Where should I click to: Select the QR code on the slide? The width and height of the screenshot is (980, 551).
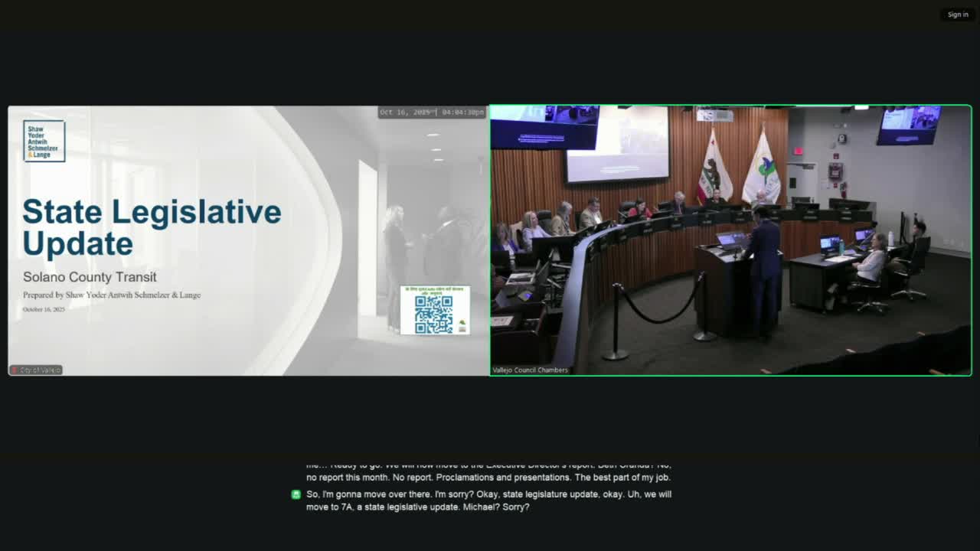click(x=434, y=314)
